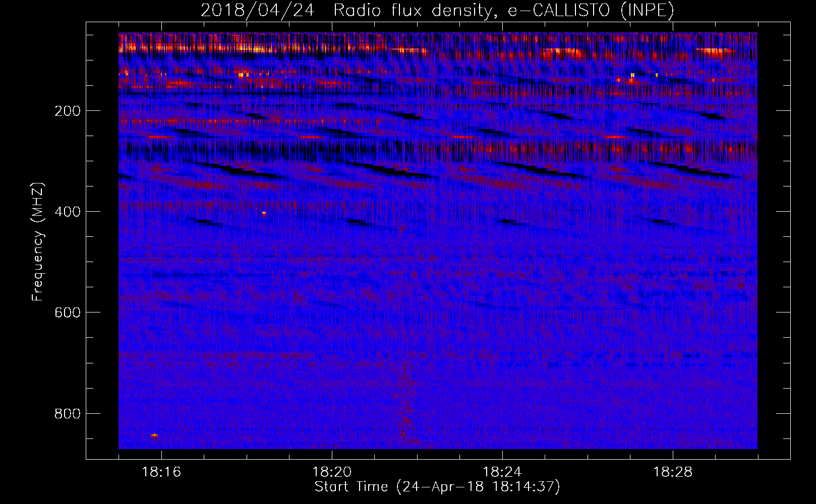Click the 18:20 time tick label

coord(332,472)
